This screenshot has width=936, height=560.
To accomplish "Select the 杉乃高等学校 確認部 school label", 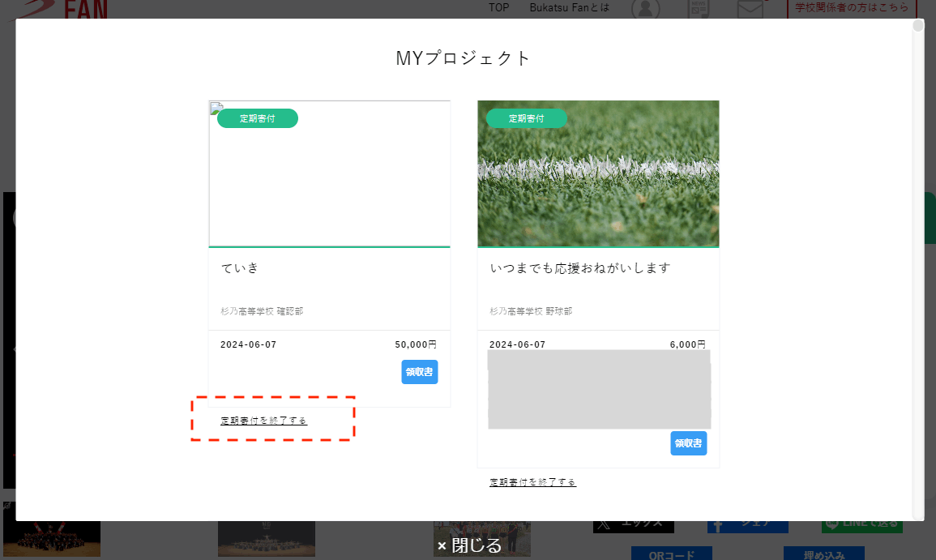I will [x=262, y=311].
